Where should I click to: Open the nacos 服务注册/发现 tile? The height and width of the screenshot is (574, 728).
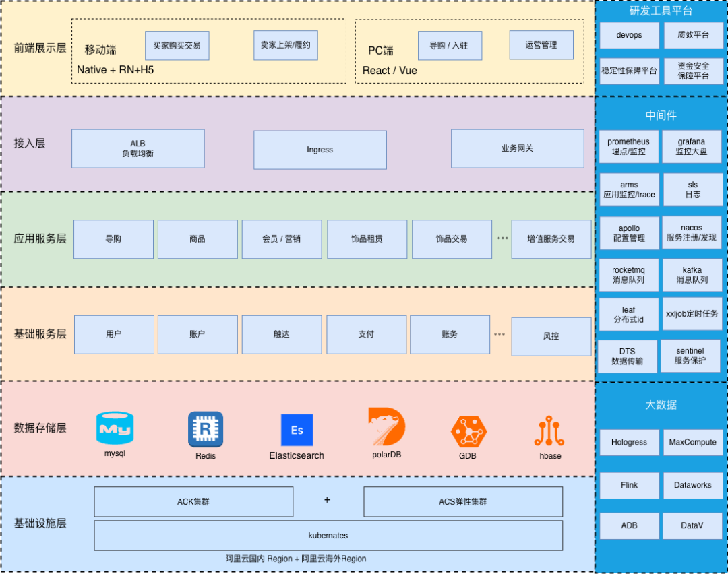tap(692, 232)
